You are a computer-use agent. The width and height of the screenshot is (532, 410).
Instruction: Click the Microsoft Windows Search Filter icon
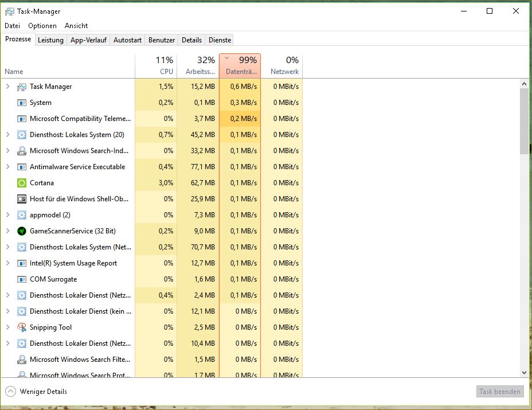[22, 360]
